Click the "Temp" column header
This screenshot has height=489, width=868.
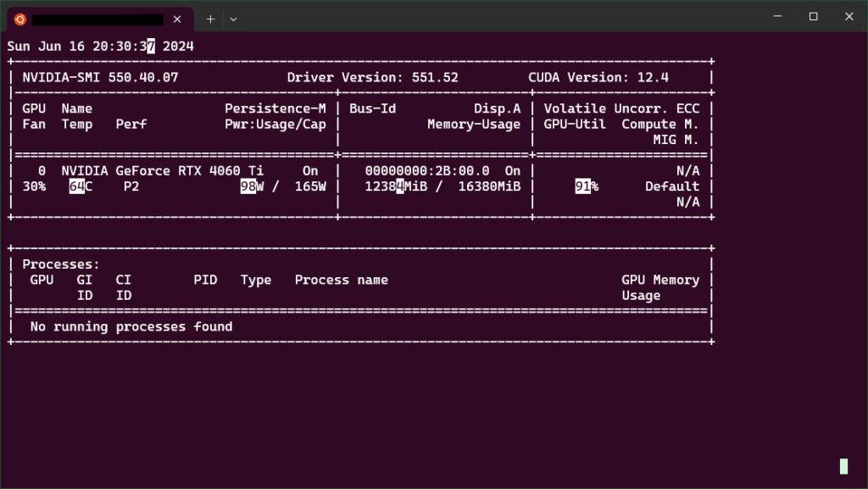(x=77, y=125)
